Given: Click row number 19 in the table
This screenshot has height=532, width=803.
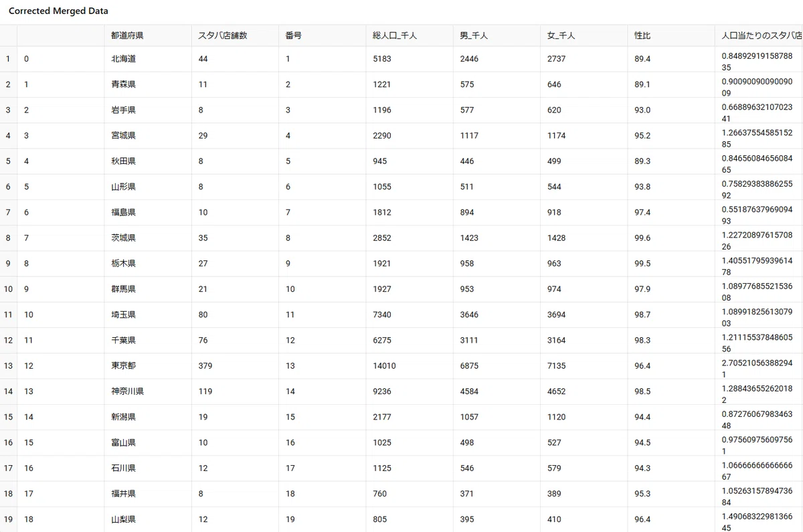Looking at the screenshot, I should click(8, 519).
